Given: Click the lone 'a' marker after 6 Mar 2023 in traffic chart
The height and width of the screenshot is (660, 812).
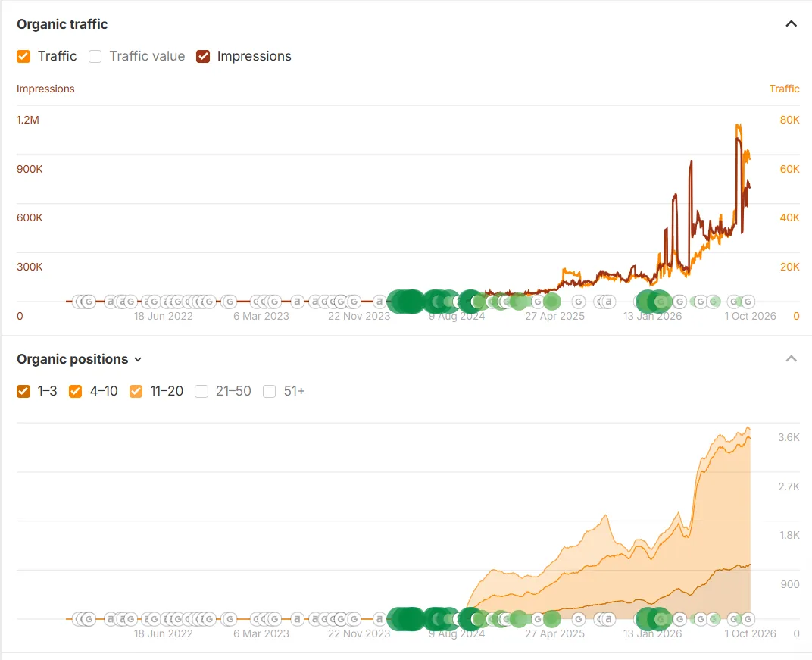Looking at the screenshot, I should [x=297, y=301].
